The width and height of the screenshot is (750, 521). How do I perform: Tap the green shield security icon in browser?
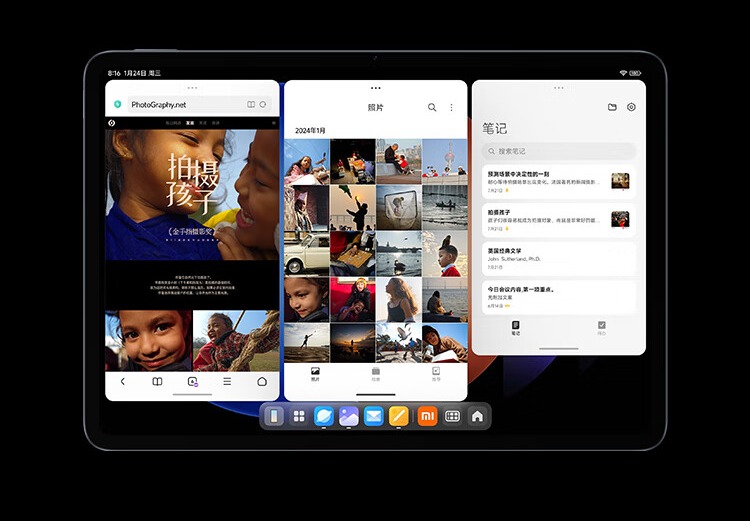(118, 104)
